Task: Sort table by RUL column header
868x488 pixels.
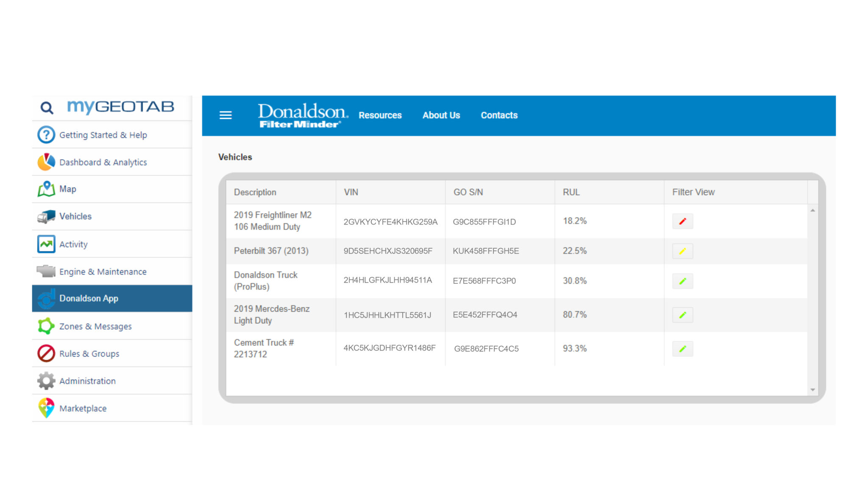Action: point(571,192)
